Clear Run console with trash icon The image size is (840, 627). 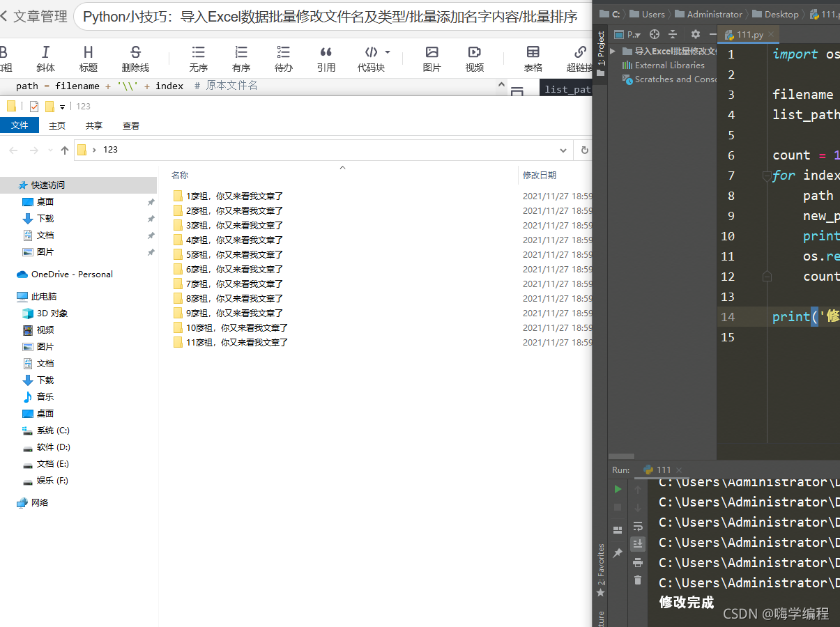pyautogui.click(x=638, y=580)
